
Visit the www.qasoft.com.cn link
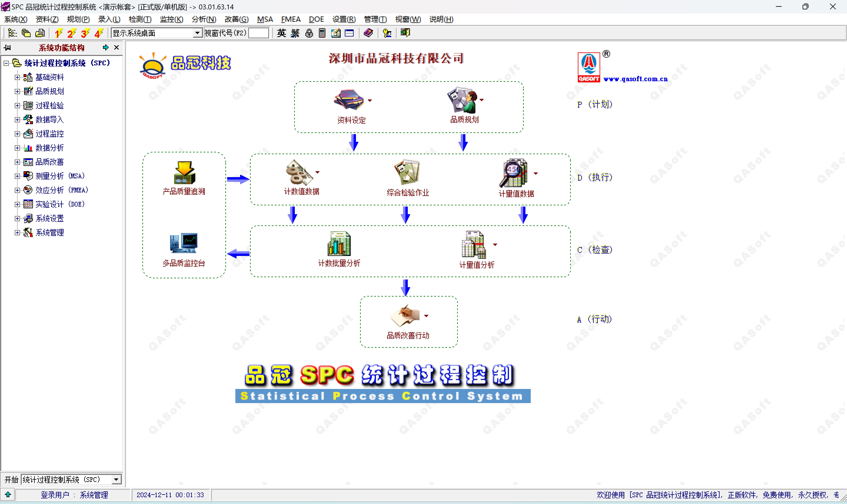(x=635, y=79)
